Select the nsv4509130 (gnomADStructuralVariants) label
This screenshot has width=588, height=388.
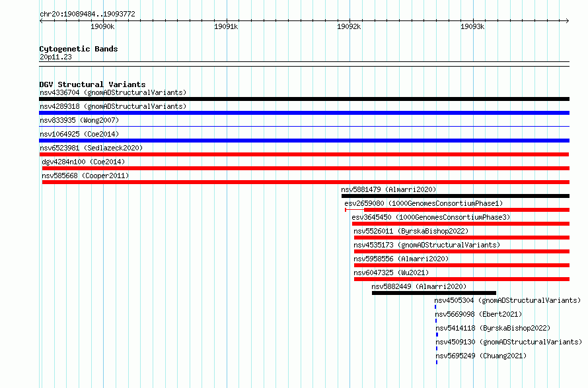[x=509, y=342]
